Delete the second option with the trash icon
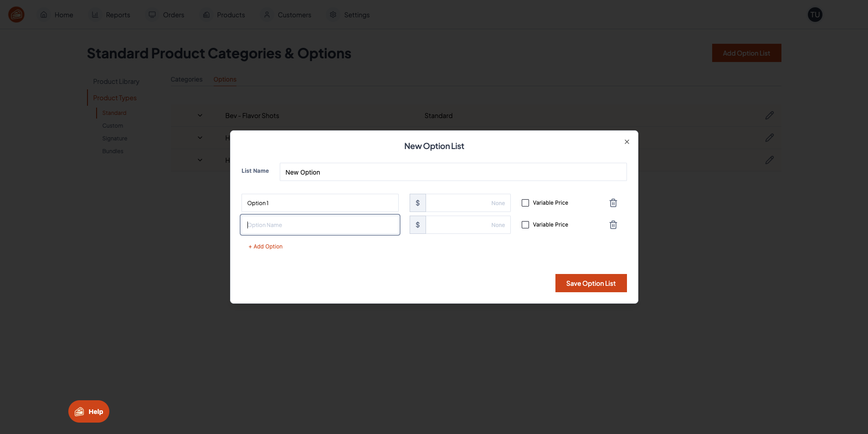 coord(613,225)
